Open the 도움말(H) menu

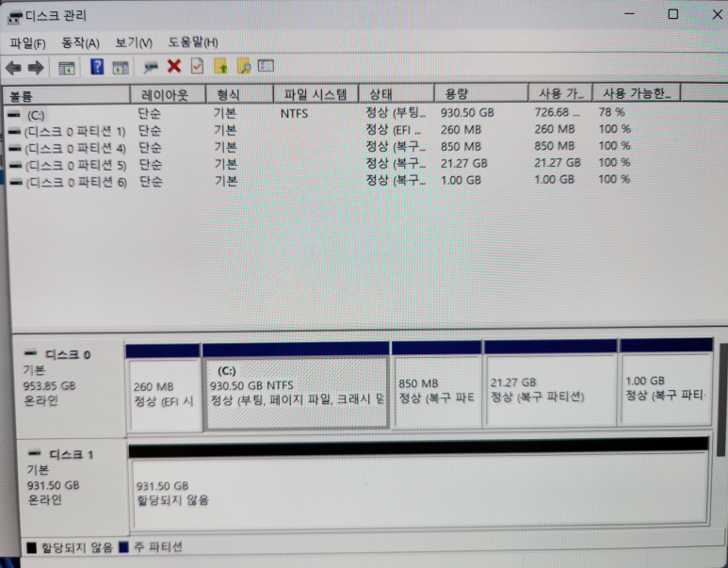click(193, 42)
